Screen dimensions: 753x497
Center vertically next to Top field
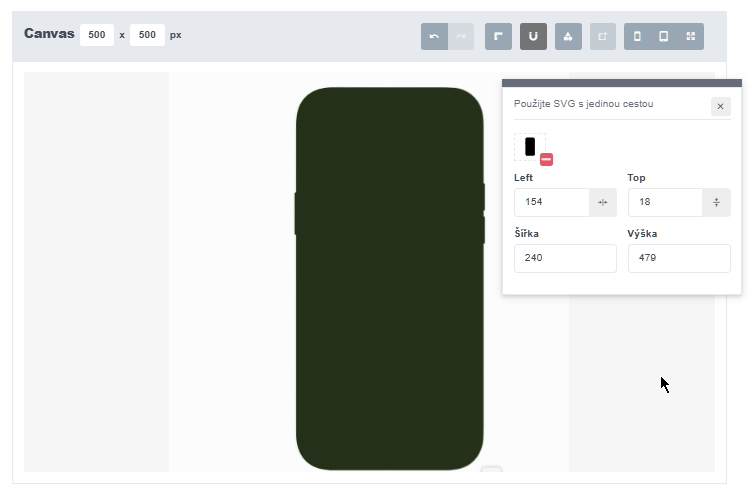[x=716, y=203]
